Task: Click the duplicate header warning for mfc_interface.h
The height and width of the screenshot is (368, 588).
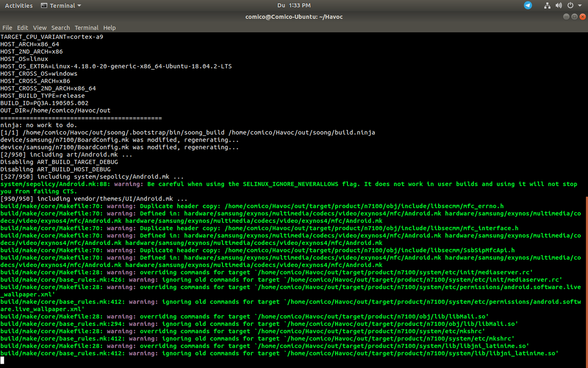Action: [x=260, y=228]
